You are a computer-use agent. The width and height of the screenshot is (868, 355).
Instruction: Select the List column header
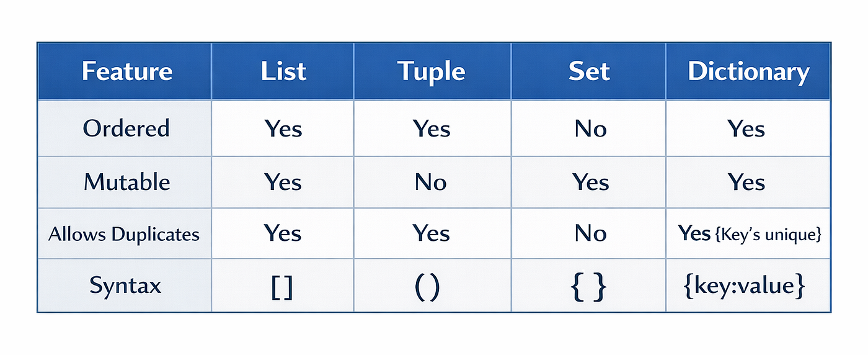(283, 71)
